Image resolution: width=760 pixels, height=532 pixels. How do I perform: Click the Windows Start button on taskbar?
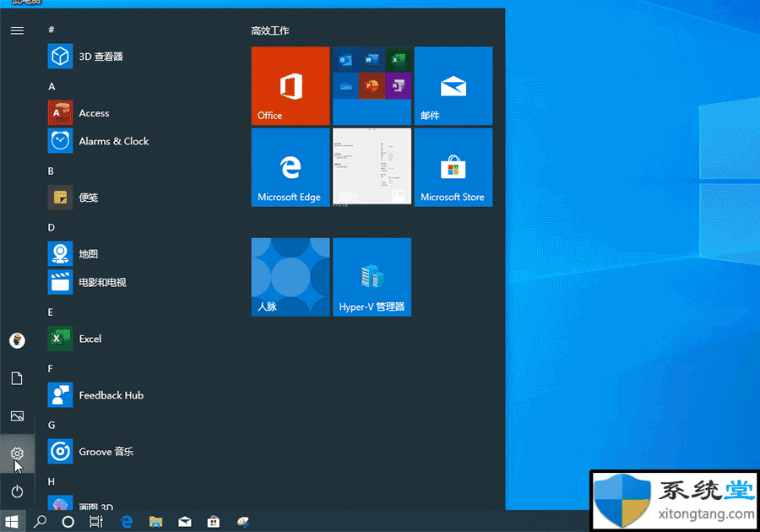coord(12,521)
